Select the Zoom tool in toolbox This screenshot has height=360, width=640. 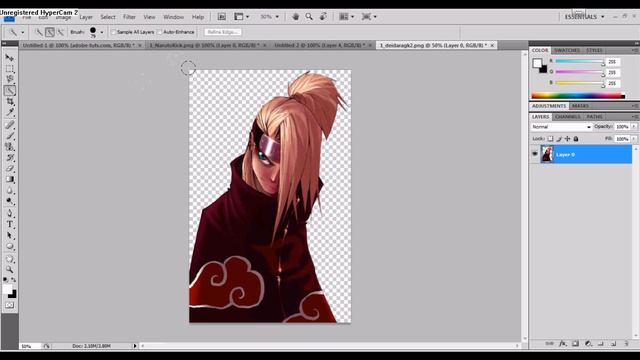(x=9, y=269)
